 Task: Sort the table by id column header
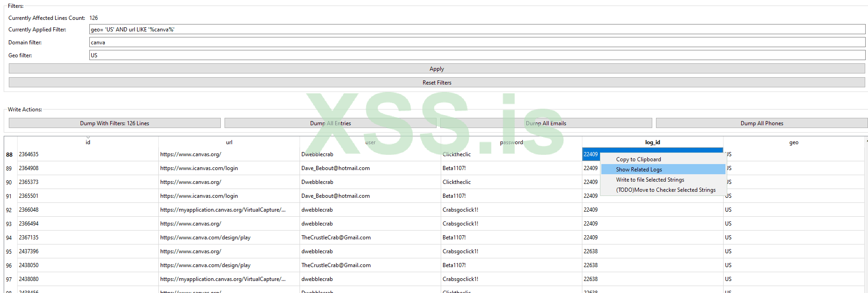click(88, 142)
